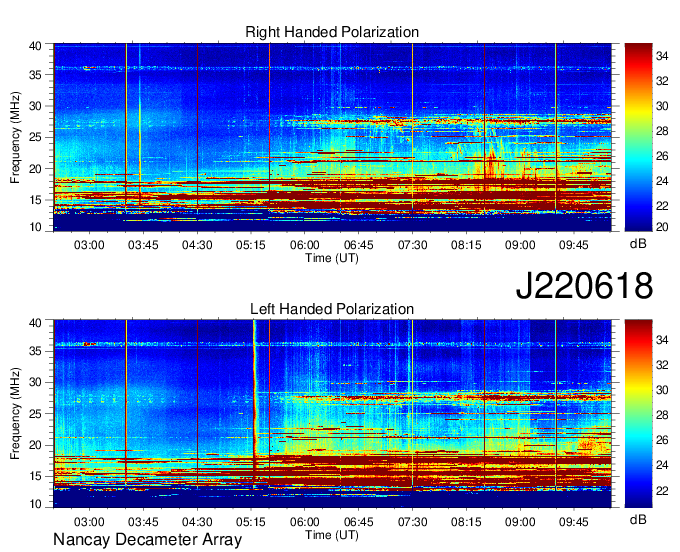Screen dimensions: 680x552
Task: Click the "Left Handed Polarization" title
Action: (332, 309)
